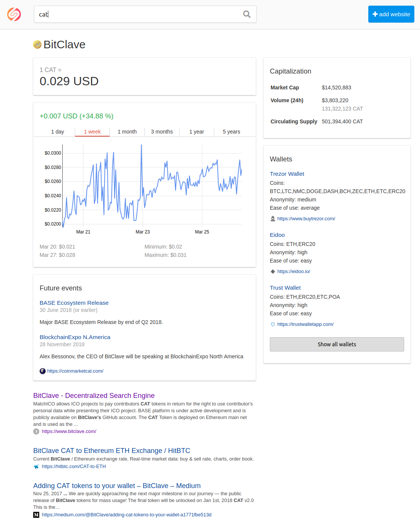Screen dimensions: 420x522
Task: Click the magnifier search icon
Action: click(x=247, y=14)
